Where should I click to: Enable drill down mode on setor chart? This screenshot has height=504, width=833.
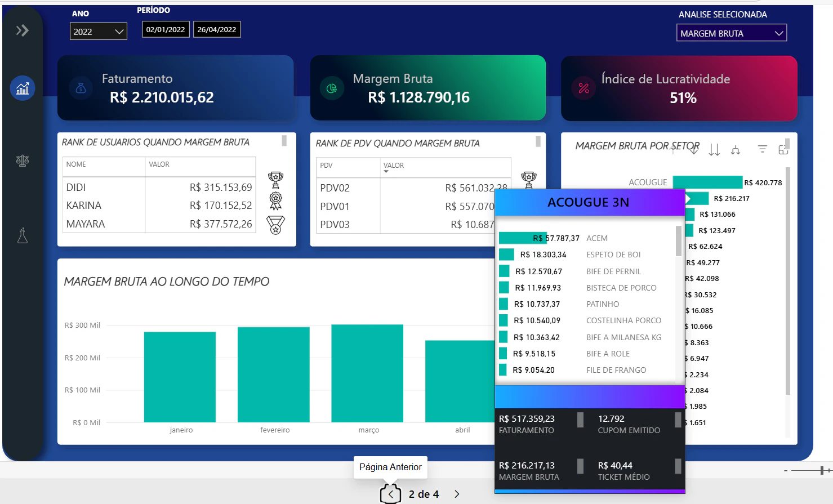click(694, 150)
